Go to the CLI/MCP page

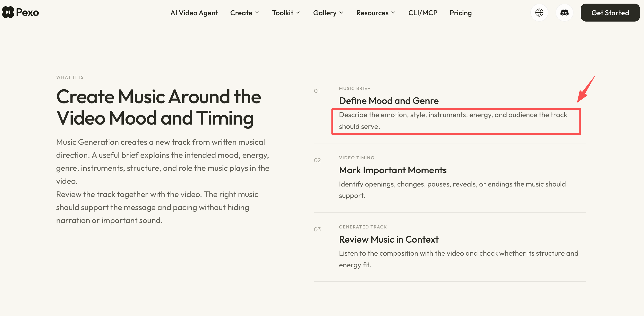[x=423, y=13]
